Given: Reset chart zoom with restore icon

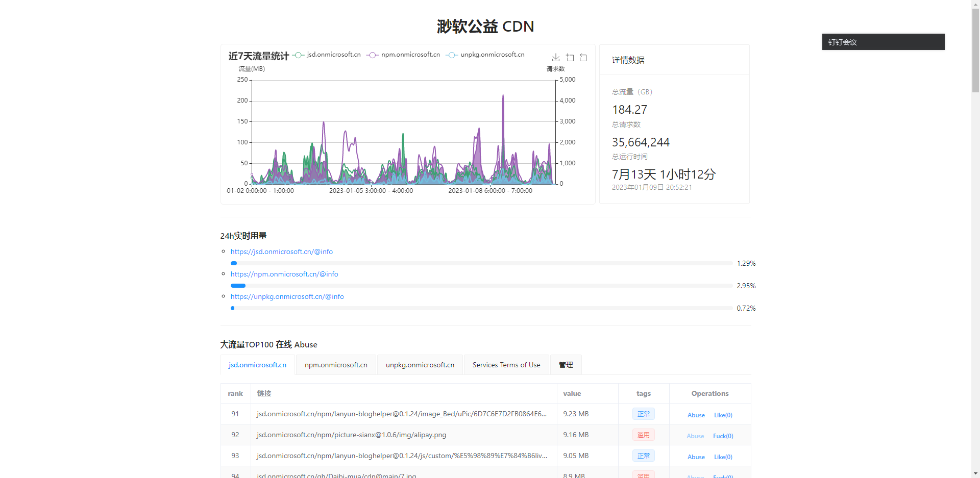Looking at the screenshot, I should point(583,58).
